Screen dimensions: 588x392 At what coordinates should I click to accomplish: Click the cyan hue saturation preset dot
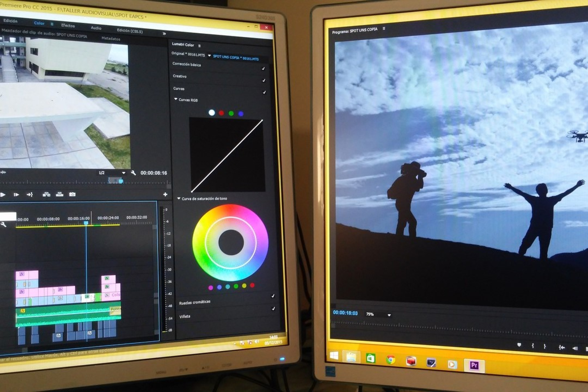tap(228, 287)
